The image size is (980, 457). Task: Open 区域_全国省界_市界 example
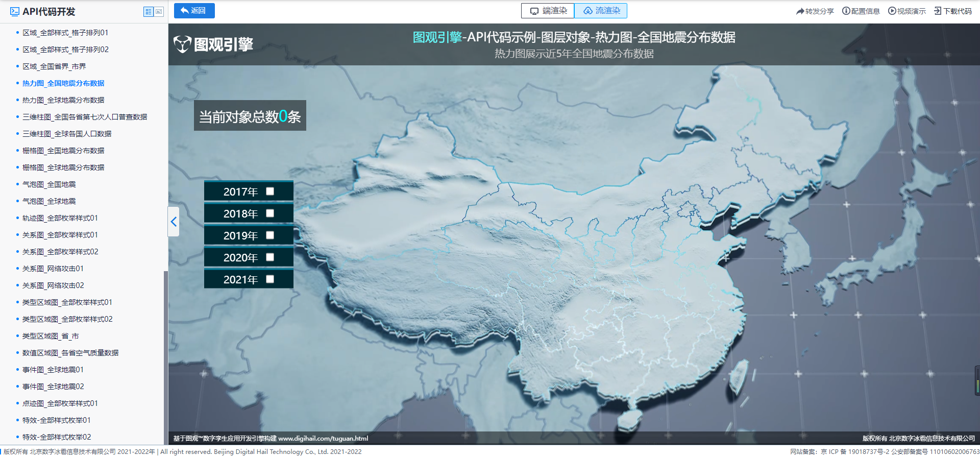tap(54, 66)
